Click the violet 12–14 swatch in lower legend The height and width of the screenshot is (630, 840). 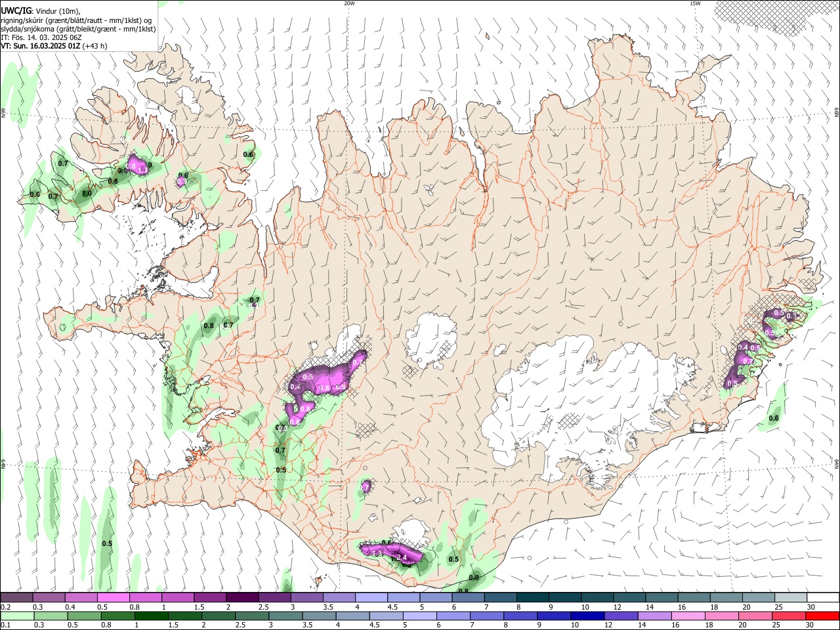click(x=621, y=616)
